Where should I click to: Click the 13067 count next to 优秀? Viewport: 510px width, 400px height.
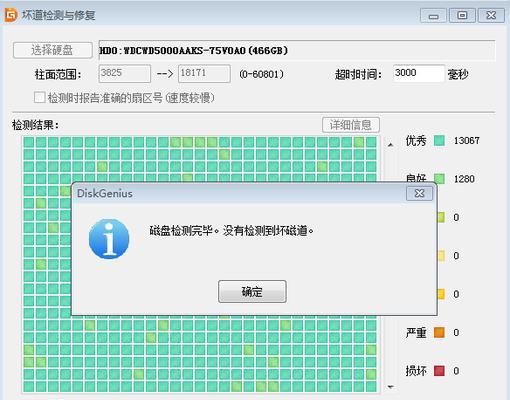467,140
